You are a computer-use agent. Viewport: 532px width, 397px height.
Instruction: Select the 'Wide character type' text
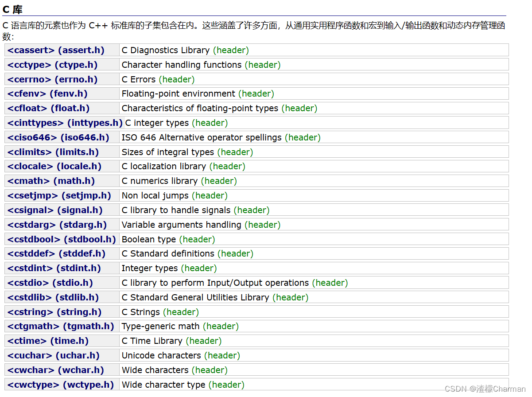(163, 385)
